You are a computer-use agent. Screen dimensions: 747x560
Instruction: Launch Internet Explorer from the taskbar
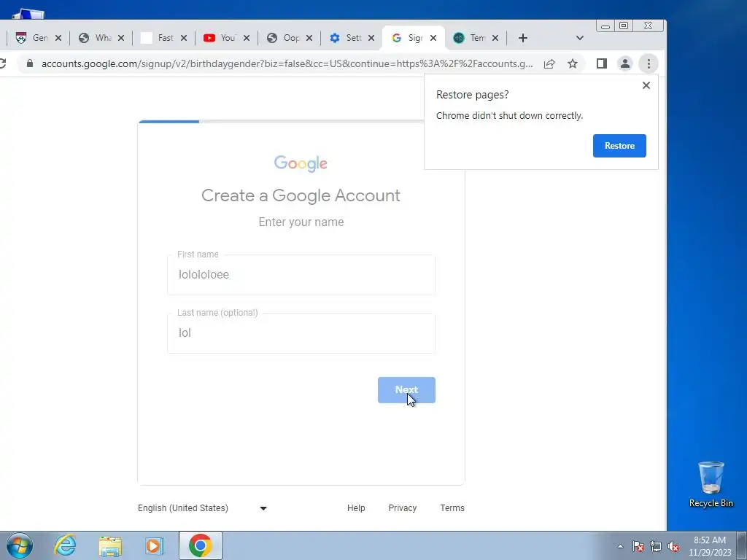(65, 545)
